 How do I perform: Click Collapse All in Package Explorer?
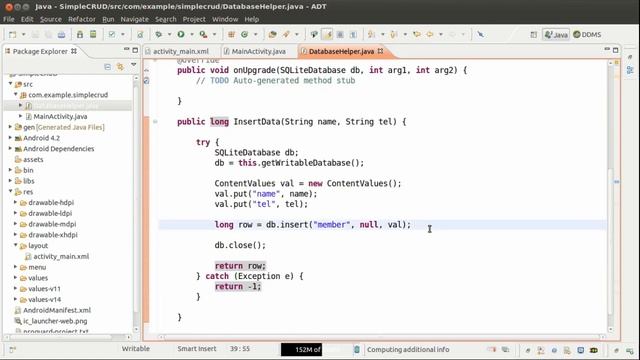click(x=107, y=67)
